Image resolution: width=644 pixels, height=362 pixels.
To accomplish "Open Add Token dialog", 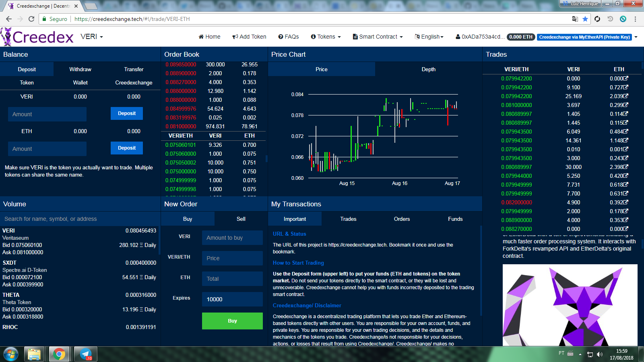I will [x=249, y=37].
